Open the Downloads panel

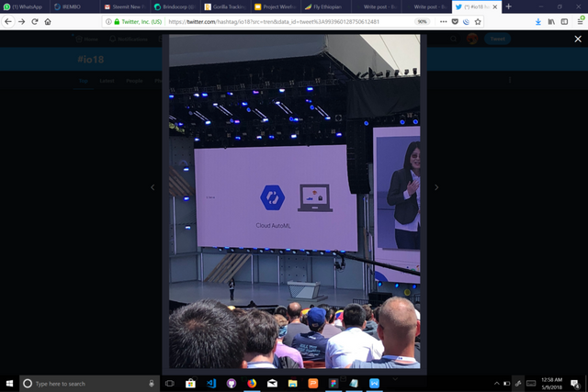538,22
